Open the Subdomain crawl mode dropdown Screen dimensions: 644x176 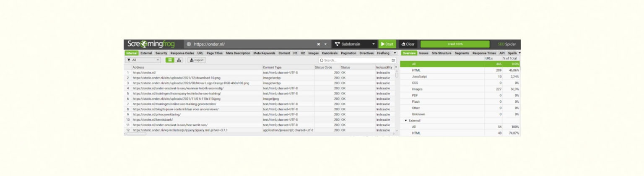[355, 44]
